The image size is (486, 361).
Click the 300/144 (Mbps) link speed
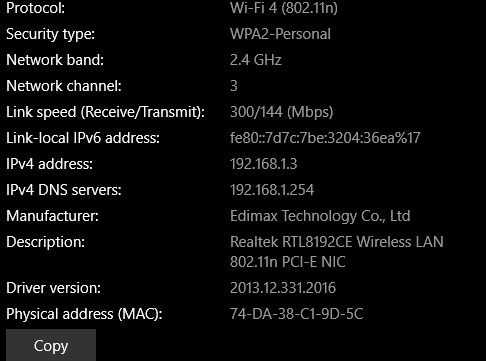click(x=281, y=112)
